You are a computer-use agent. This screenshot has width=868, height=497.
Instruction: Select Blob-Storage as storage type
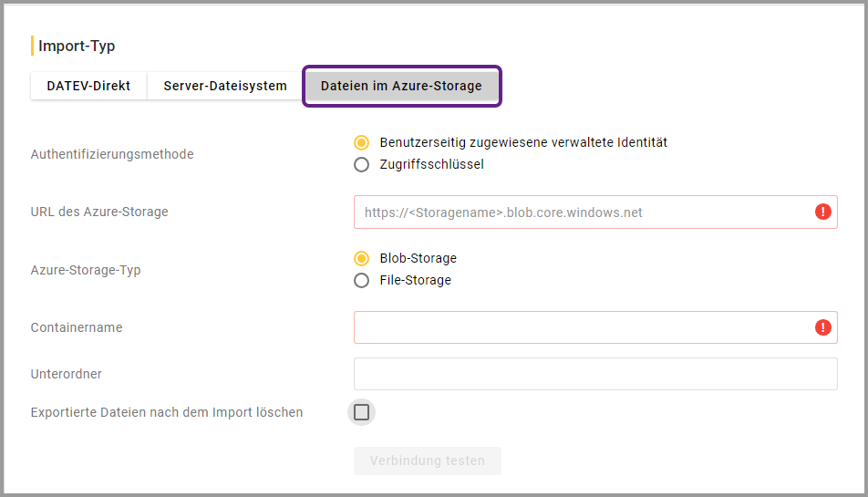tap(362, 259)
